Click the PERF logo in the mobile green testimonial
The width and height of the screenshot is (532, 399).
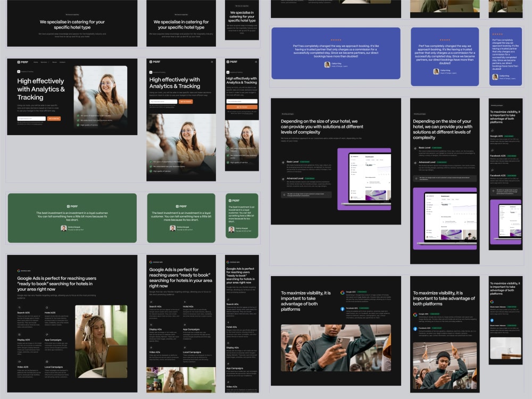point(234,201)
